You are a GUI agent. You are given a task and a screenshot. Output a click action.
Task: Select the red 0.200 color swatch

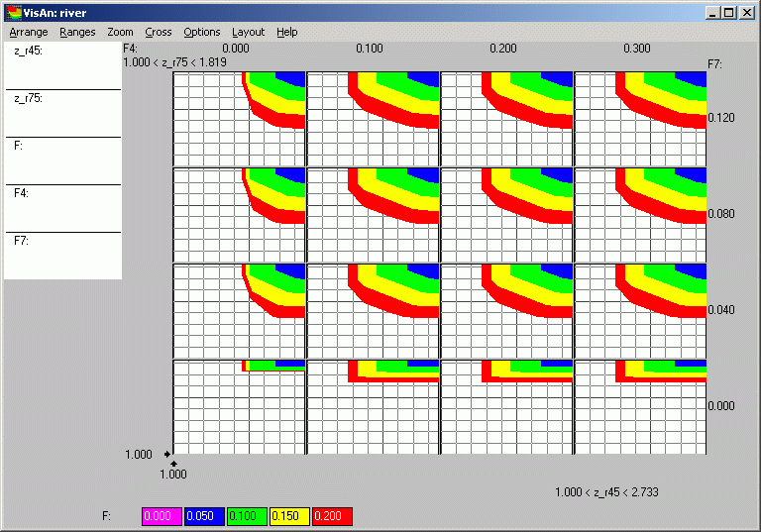pyautogui.click(x=332, y=516)
